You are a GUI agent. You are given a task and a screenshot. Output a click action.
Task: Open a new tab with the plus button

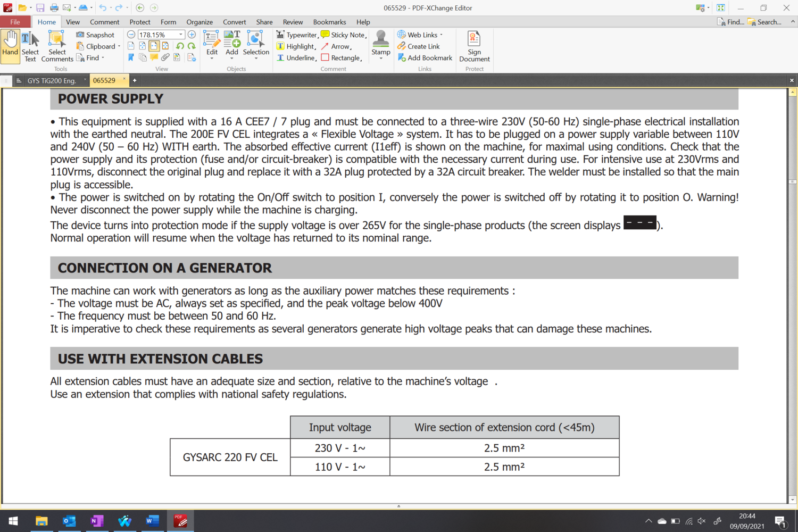click(135, 80)
